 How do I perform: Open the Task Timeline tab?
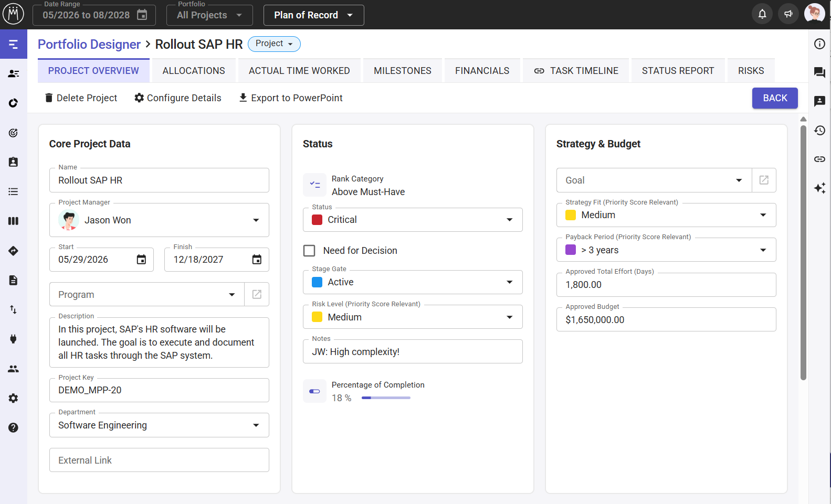coord(576,71)
